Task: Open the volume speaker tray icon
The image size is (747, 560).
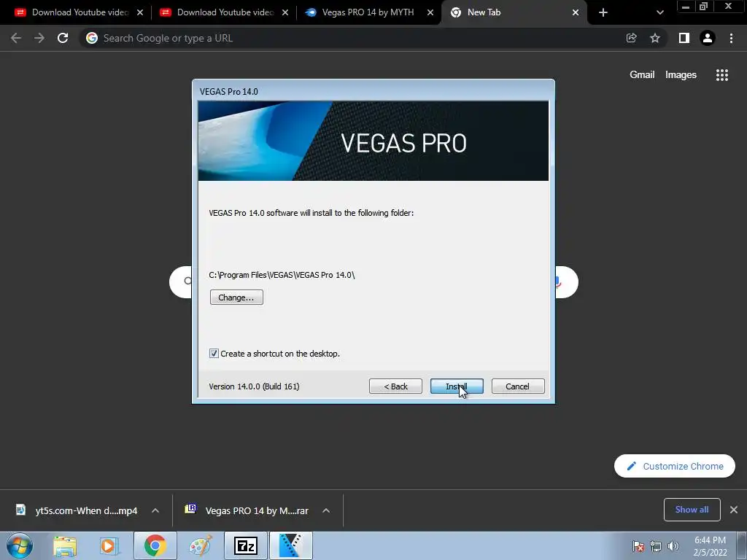Action: [673, 546]
